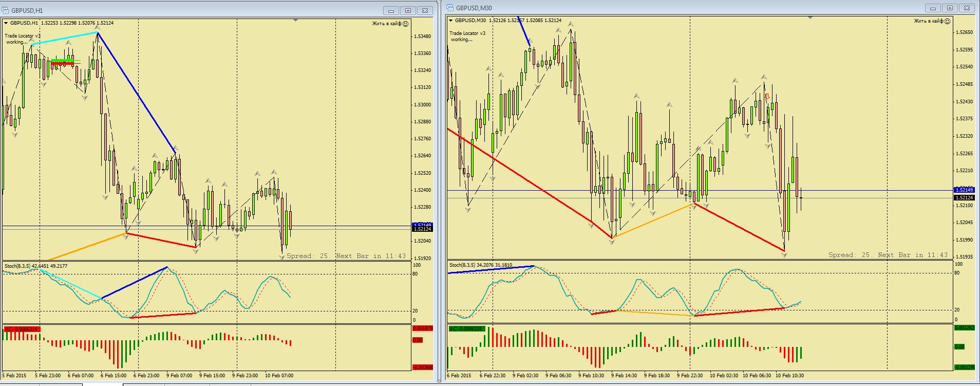
Task: Click the black 1.52124 price tag on M30
Action: coord(964,198)
